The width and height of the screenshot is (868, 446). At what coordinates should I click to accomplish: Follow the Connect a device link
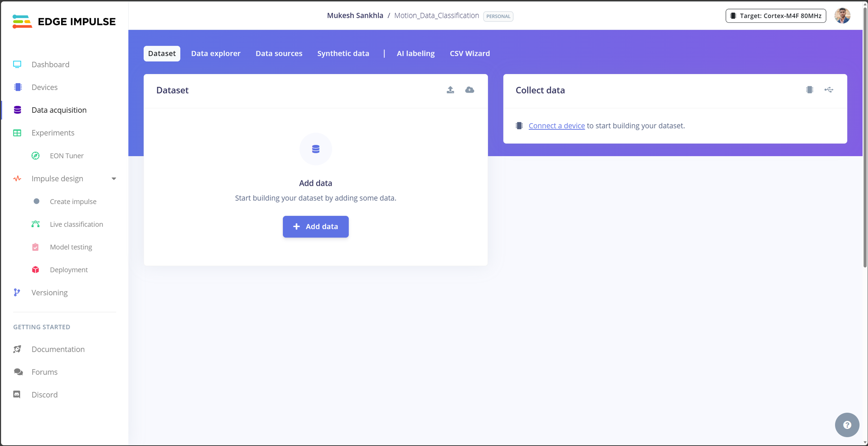[556, 126]
